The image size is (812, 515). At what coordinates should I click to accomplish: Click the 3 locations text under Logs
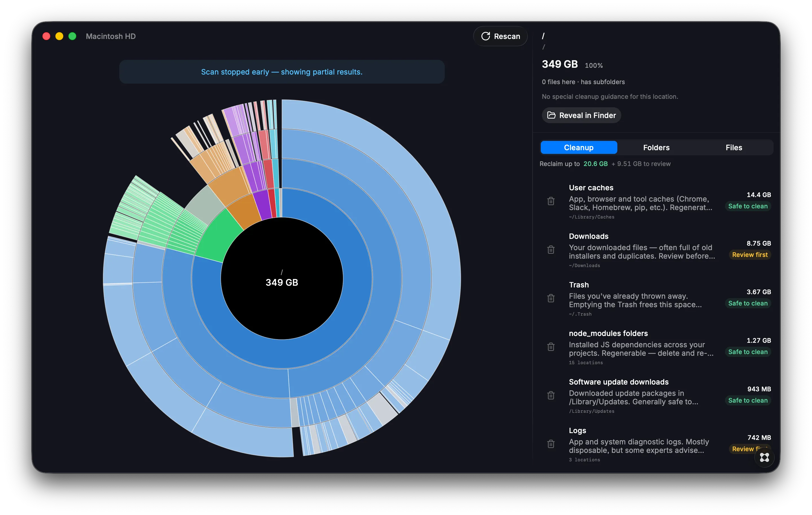tap(584, 460)
